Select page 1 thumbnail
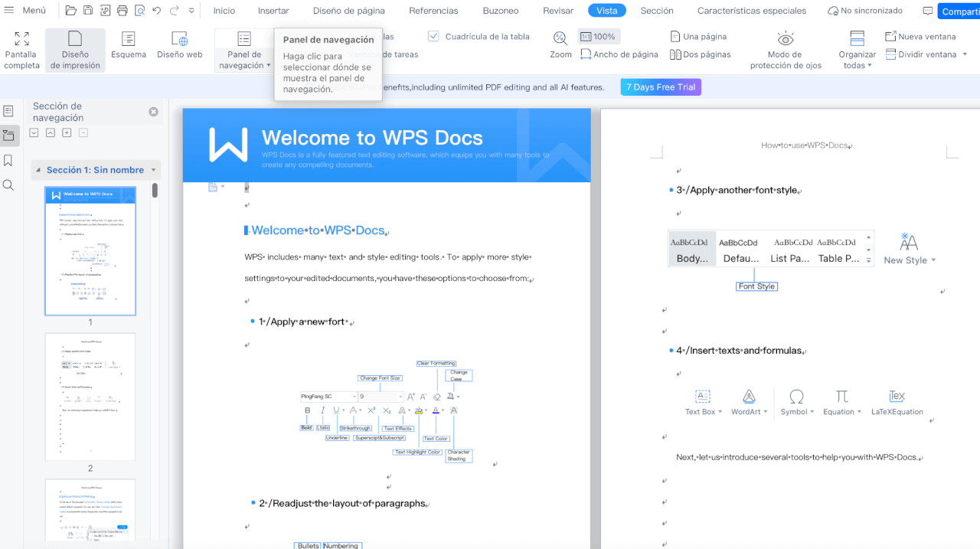The height and width of the screenshot is (549, 980). click(90, 251)
